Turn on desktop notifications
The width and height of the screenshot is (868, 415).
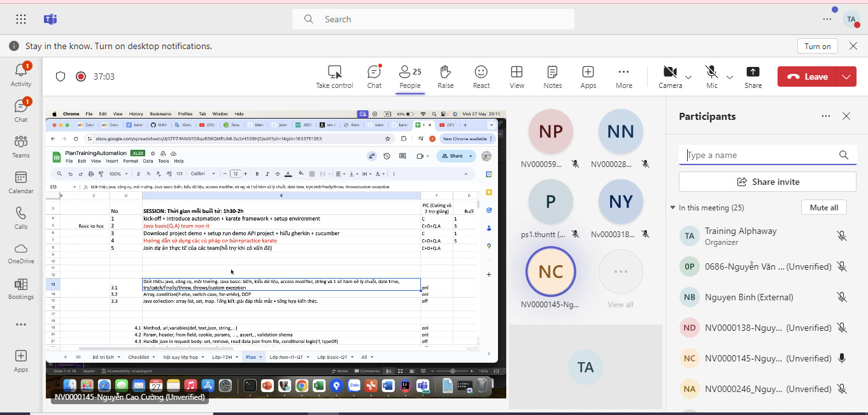[x=817, y=46]
